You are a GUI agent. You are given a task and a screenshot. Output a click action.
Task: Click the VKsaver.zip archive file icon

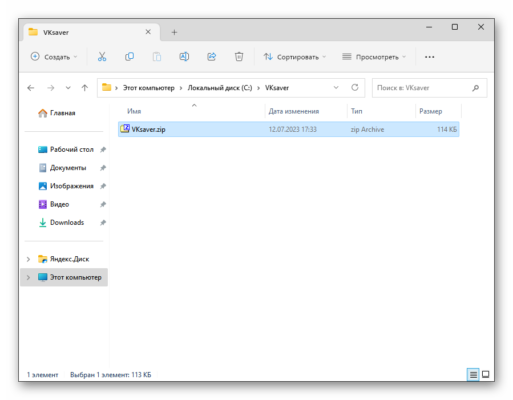point(125,129)
